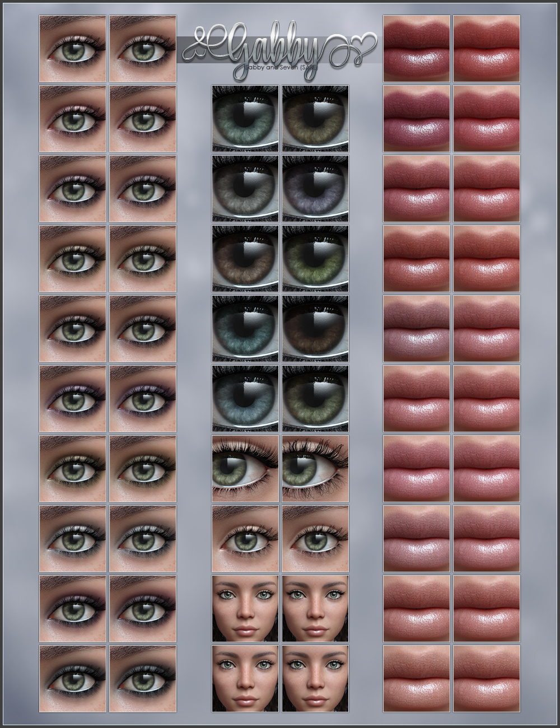The height and width of the screenshot is (728, 560).
Task: Select the left olive-green eyeshadow makeup thumbnail
Action: [x=73, y=468]
